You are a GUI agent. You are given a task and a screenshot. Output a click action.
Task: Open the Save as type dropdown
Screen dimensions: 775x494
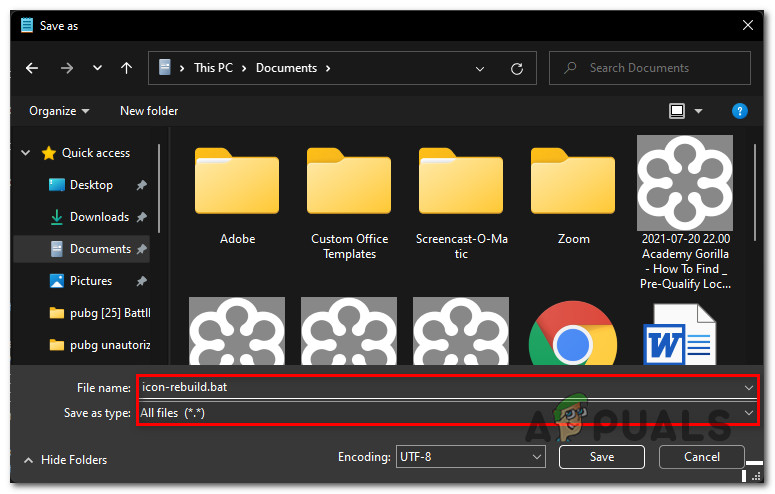coord(447,412)
